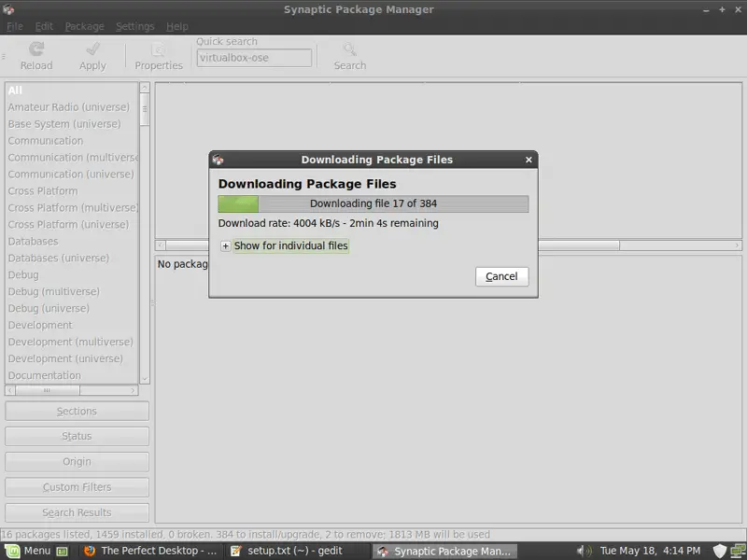The width and height of the screenshot is (747, 560).
Task: Click the package list scroll-right arrow
Action: pyautogui.click(x=737, y=245)
